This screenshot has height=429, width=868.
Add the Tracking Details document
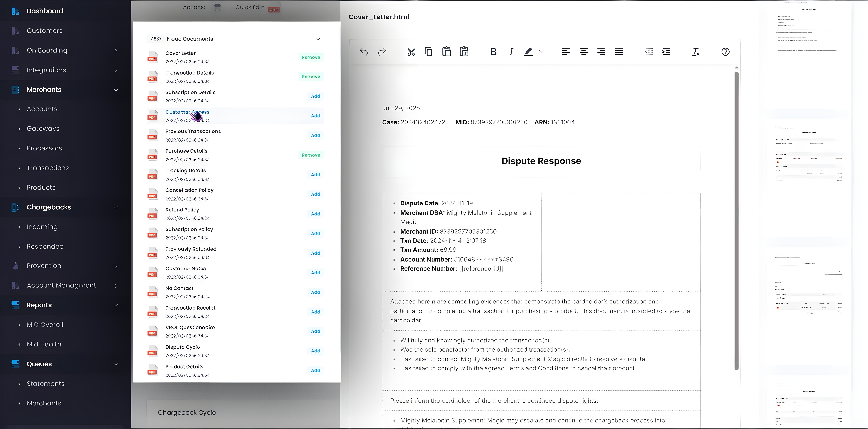point(315,175)
